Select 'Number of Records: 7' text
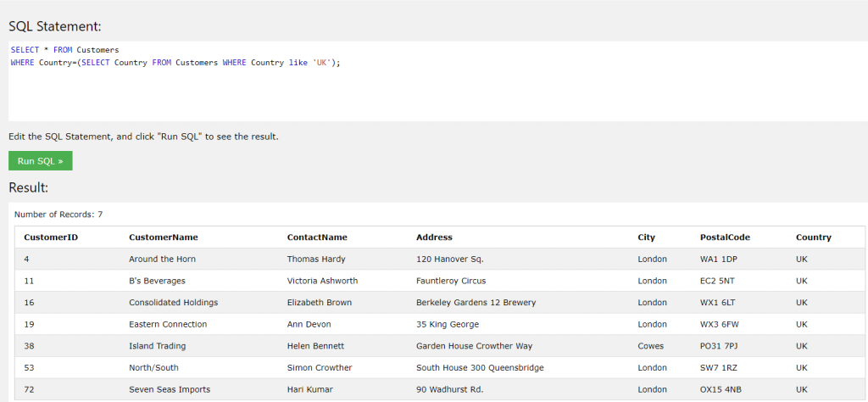Viewport: 868px width, 402px height. pyautogui.click(x=58, y=215)
